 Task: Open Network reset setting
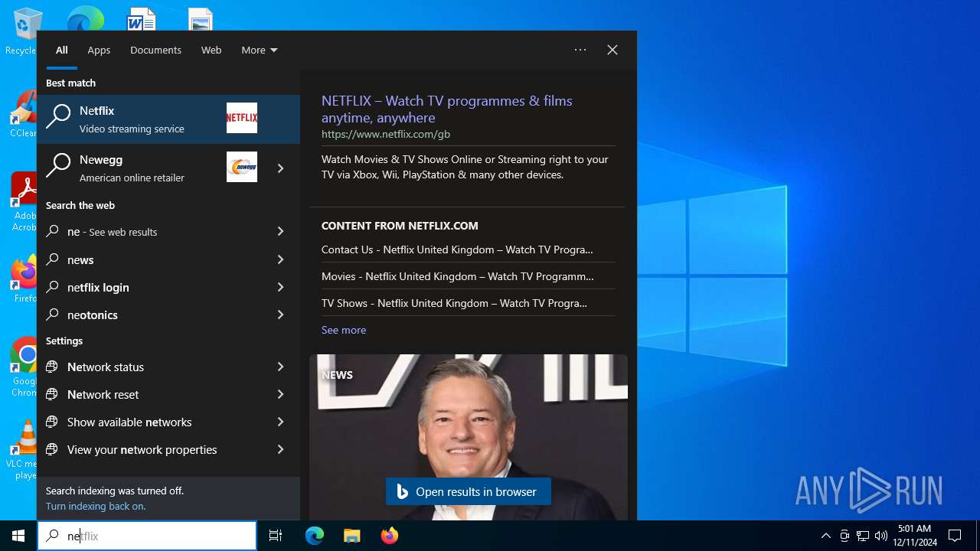(x=149, y=394)
